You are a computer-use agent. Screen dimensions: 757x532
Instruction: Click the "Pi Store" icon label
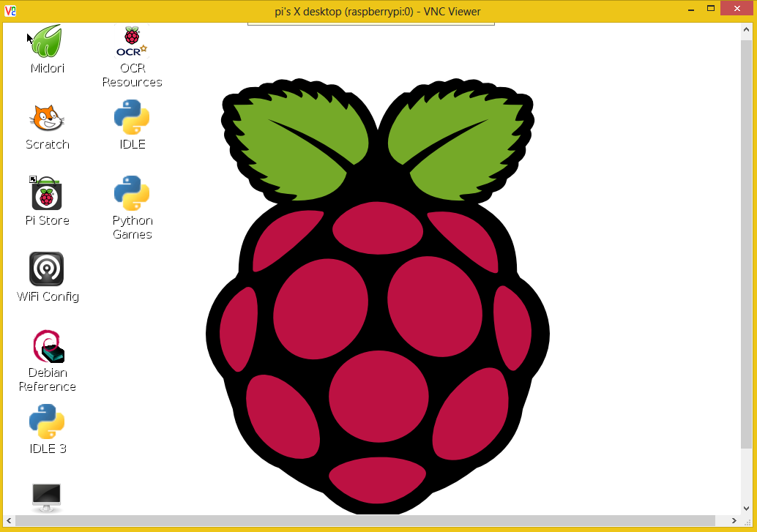48,220
